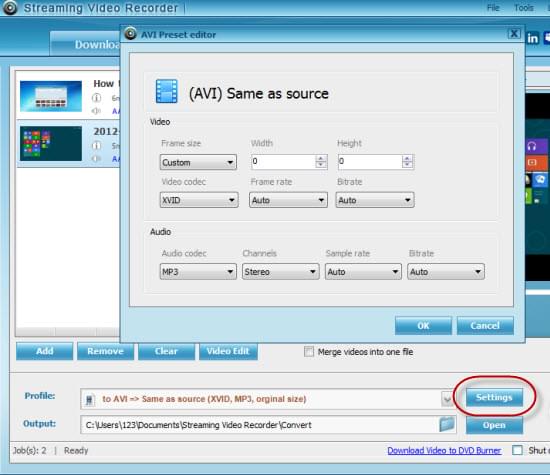
Task: Click the film strip icon beside AVI title
Action: [x=167, y=91]
